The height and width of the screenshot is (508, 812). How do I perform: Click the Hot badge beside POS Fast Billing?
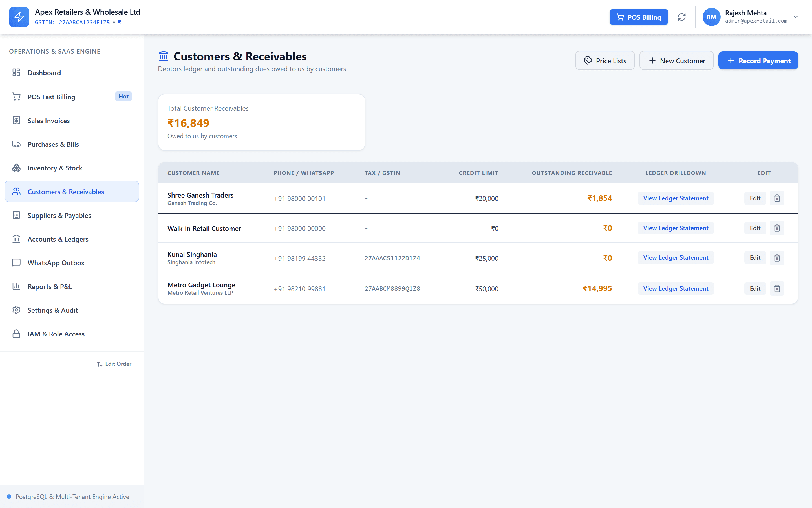coord(123,97)
